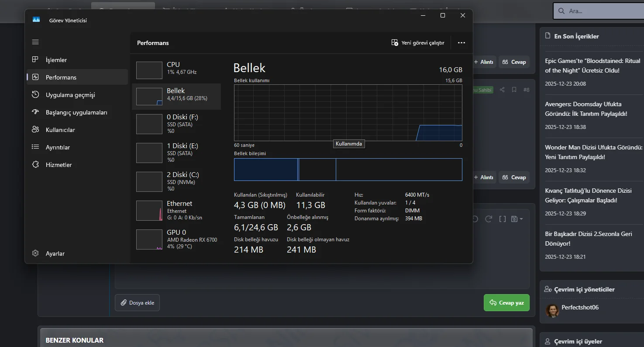Click the 394 MB hardware reserved value
This screenshot has height=347, width=644.
click(413, 219)
